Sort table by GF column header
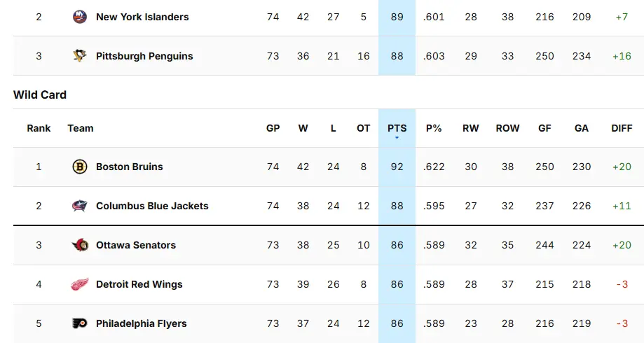The width and height of the screenshot is (644, 343). tap(544, 128)
